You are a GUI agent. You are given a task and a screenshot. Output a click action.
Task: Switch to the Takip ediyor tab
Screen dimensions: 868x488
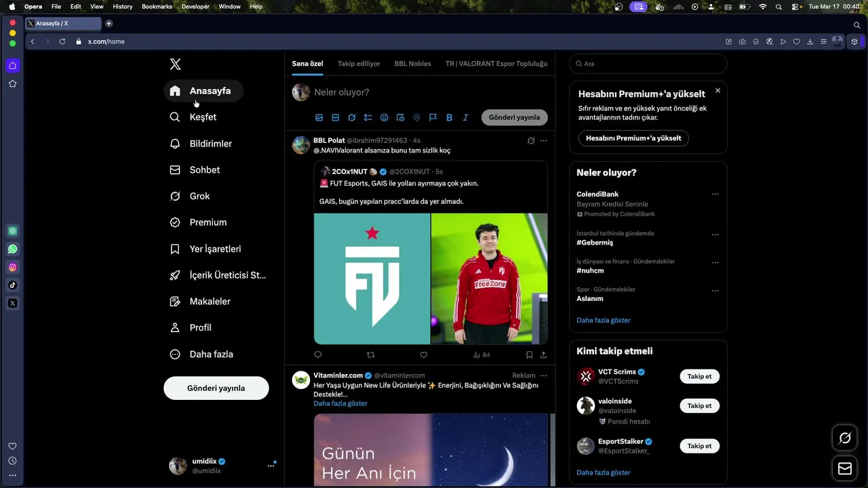click(359, 64)
